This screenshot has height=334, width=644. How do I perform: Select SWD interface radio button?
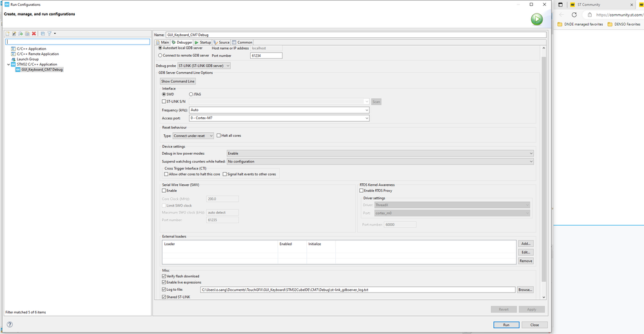point(164,94)
